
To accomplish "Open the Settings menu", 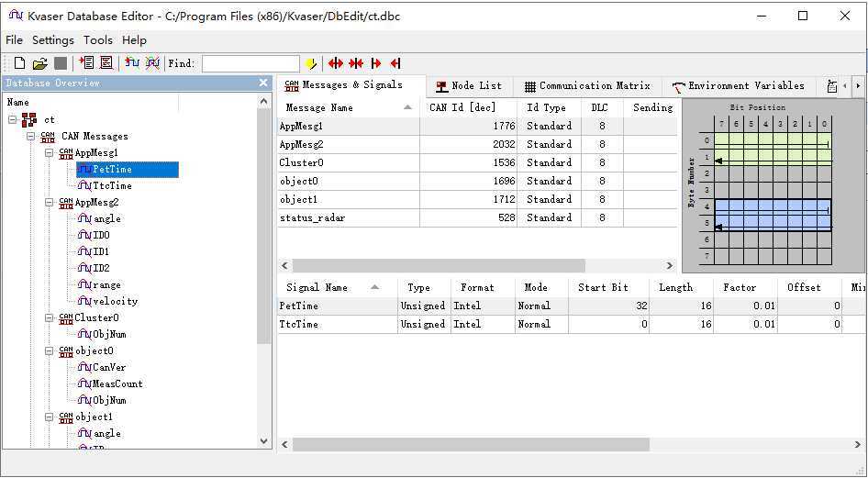I will coord(52,40).
